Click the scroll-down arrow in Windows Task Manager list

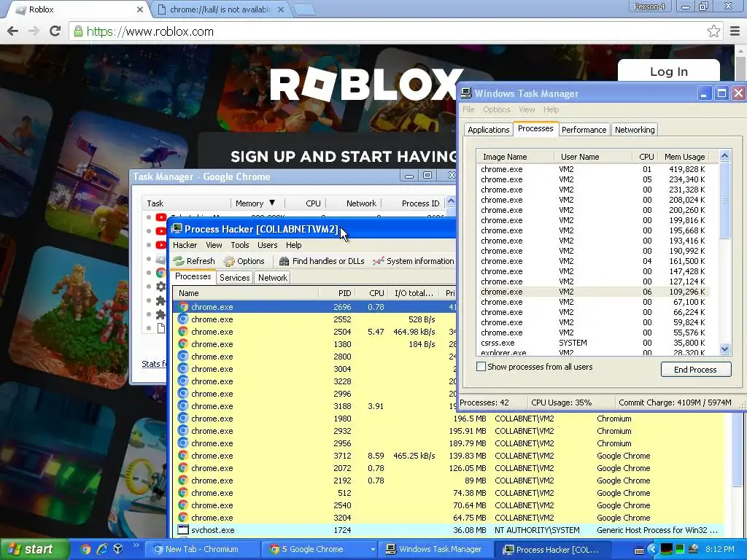pyautogui.click(x=724, y=349)
